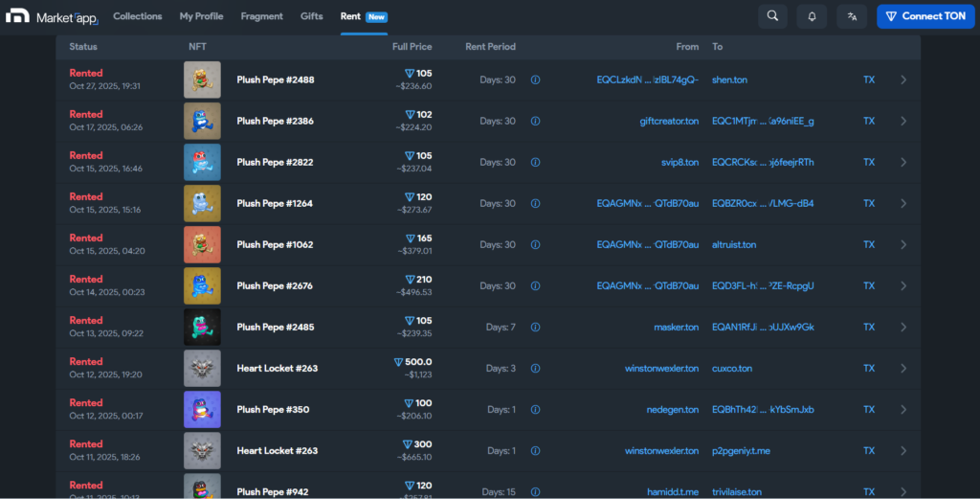Open the search magnifier icon
980x499 pixels.
click(x=772, y=16)
